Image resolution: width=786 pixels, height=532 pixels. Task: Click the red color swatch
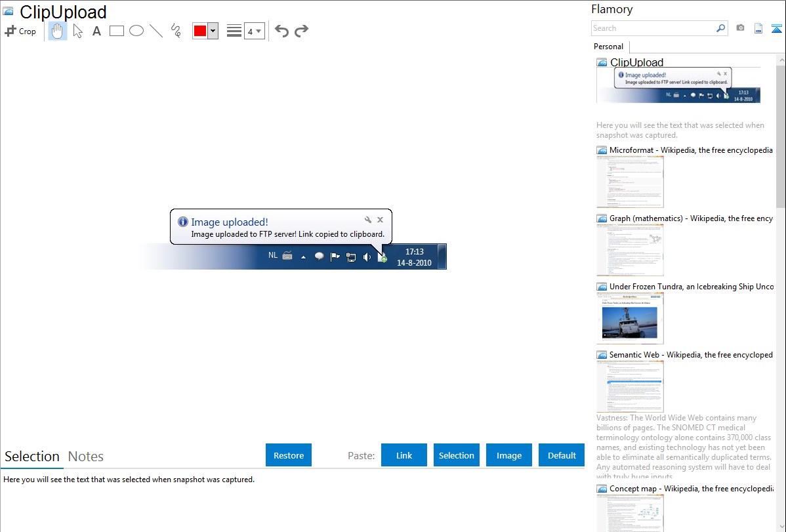pos(200,31)
